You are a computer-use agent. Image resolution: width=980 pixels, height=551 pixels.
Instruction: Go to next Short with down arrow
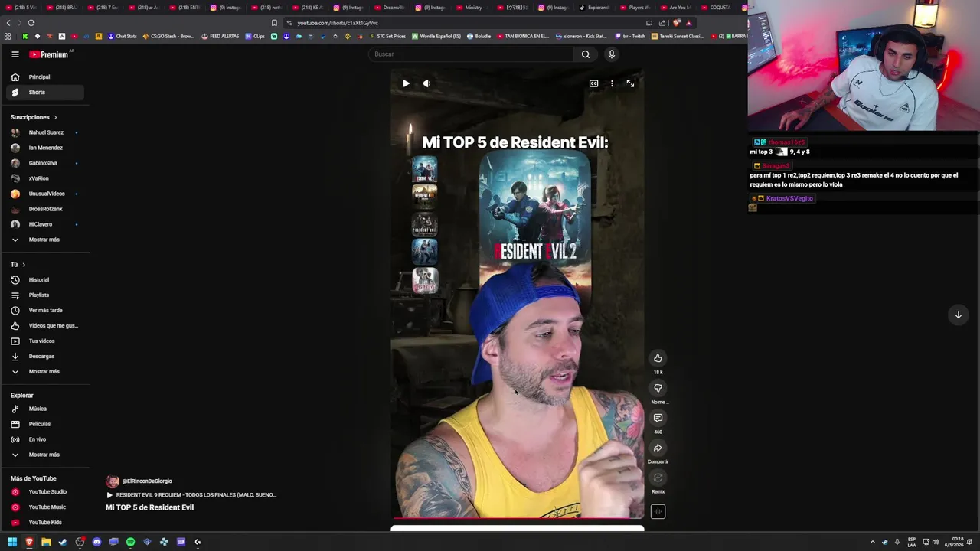click(x=958, y=315)
